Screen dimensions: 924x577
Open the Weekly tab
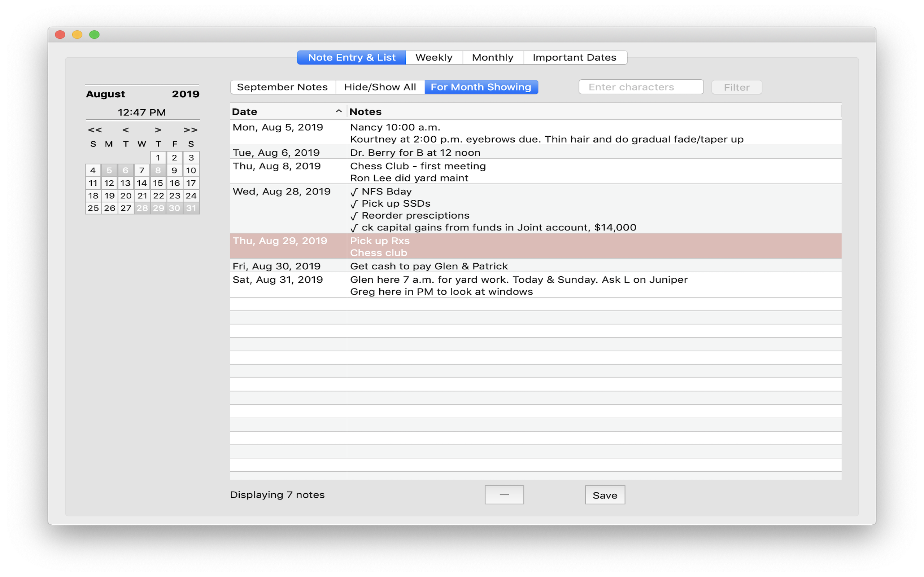pyautogui.click(x=434, y=57)
